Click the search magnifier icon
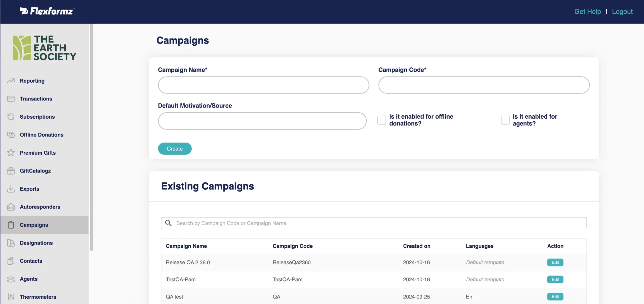 [168, 223]
